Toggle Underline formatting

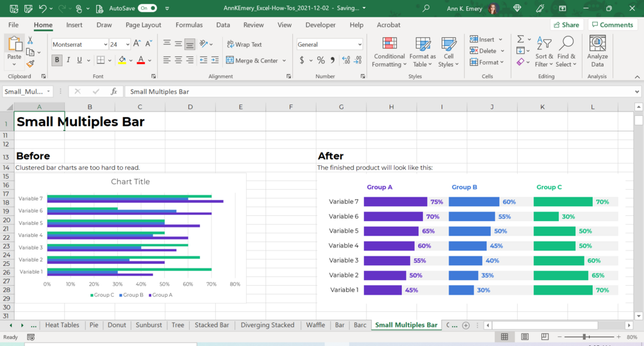click(x=79, y=60)
